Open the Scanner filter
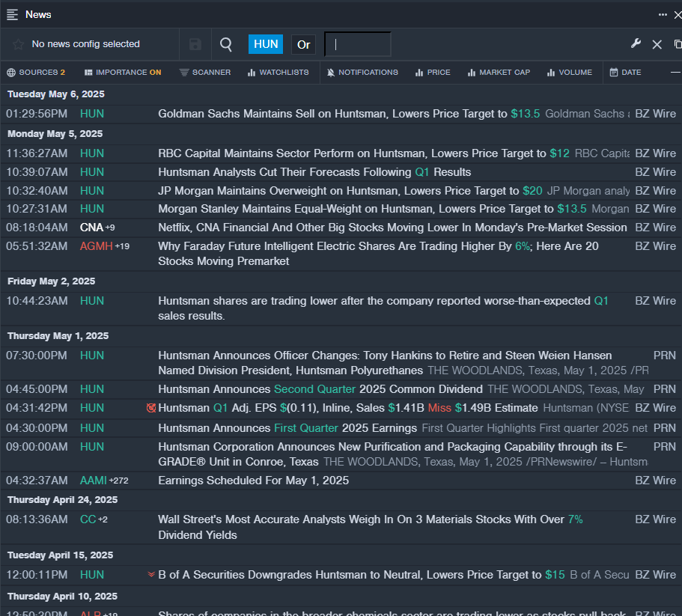This screenshot has width=682, height=616. point(205,73)
